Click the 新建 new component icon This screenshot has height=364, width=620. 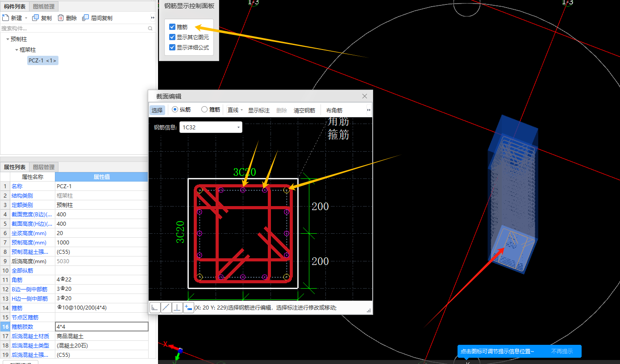tap(5, 18)
